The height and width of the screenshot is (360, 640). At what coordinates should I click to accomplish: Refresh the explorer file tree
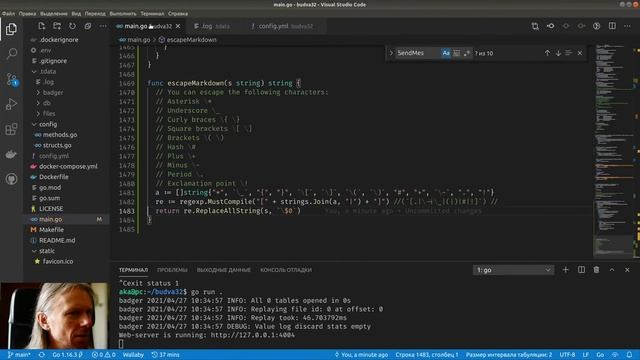tap(72, 26)
